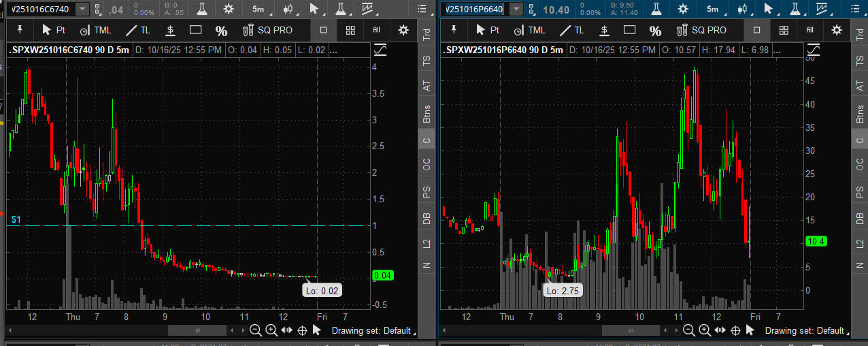Open SQ PRO test tubes in right chart
This screenshot has width=868, height=346.
[x=701, y=30]
